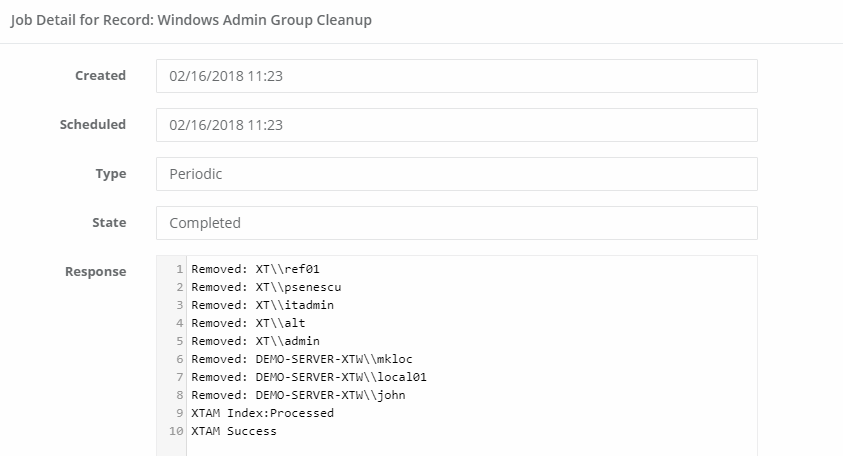The image size is (843, 456).
Task: Select the Type field showing Periodic
Action: (x=456, y=174)
